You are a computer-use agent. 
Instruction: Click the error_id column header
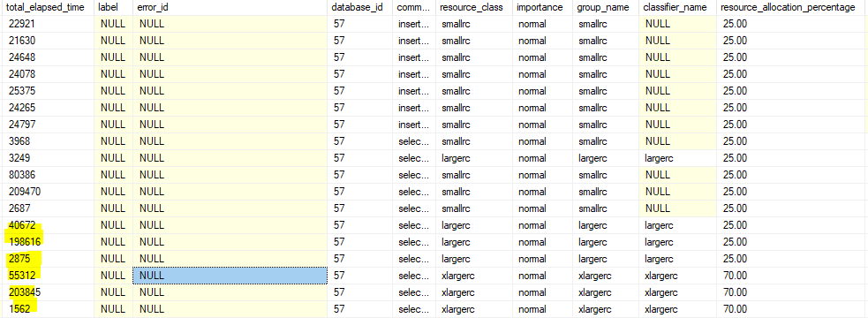230,8
